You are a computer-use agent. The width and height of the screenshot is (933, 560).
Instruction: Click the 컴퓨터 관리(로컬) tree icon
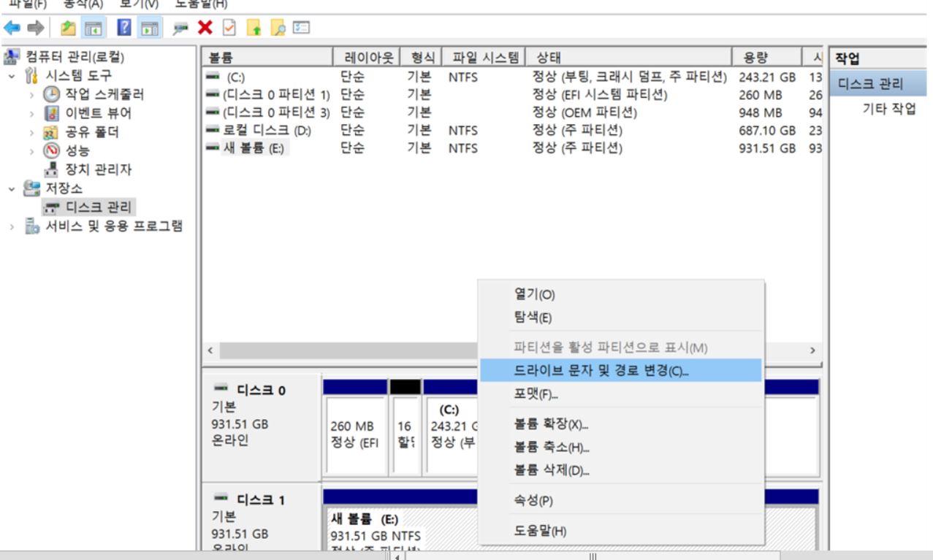click(x=12, y=57)
